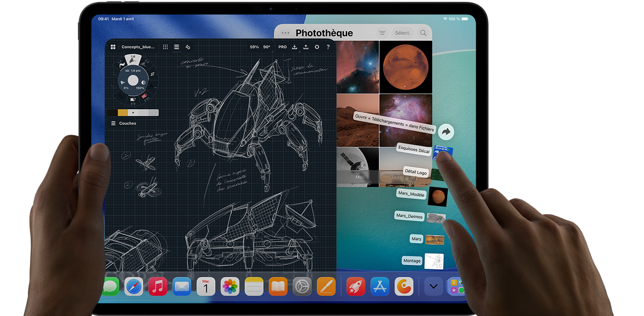Viewport: 644px width, 316px height.
Task: Search the Photothèque with magnifier icon
Action: 423,33
